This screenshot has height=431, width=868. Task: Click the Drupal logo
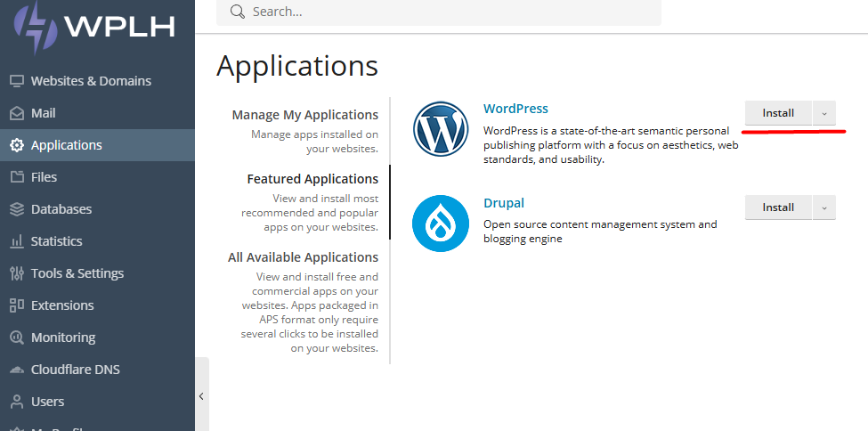[441, 224]
